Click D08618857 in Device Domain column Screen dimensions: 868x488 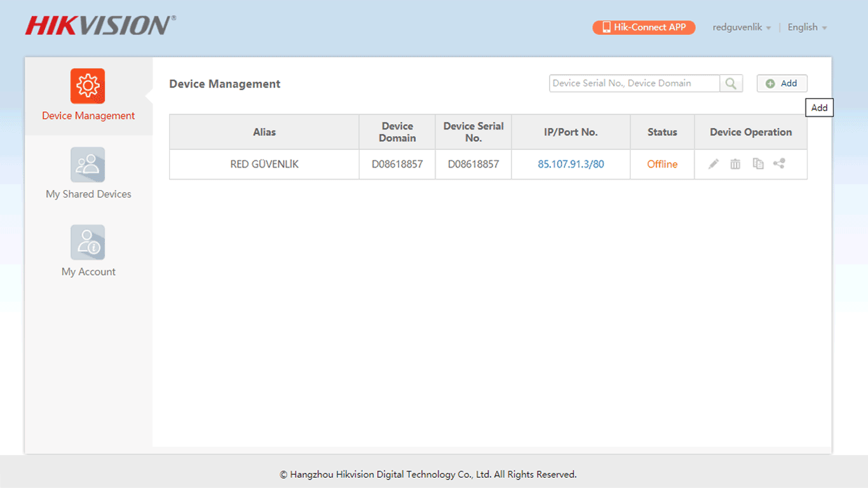(x=397, y=164)
